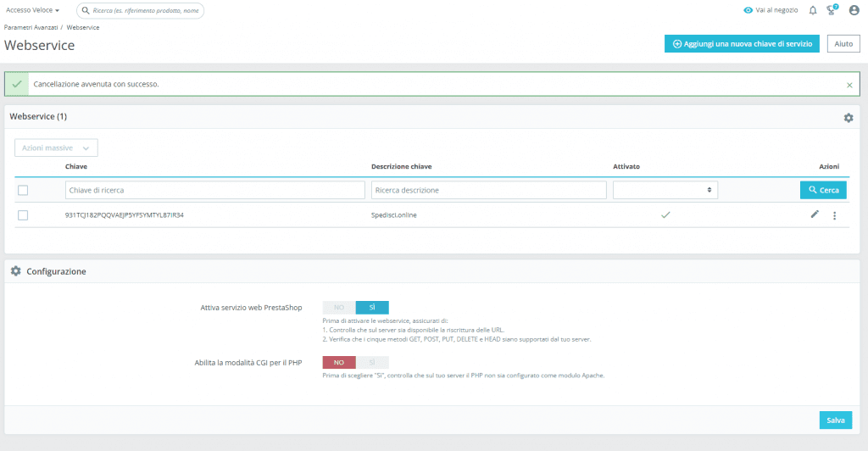Expand the Azioni massive dropdown
The image size is (868, 451).
56,148
